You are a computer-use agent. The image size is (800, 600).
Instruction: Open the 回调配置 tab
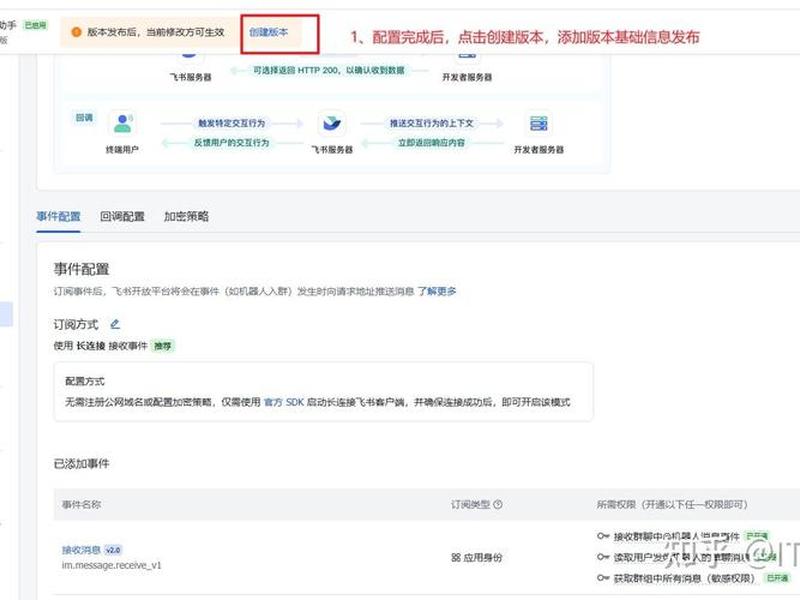pos(122,216)
